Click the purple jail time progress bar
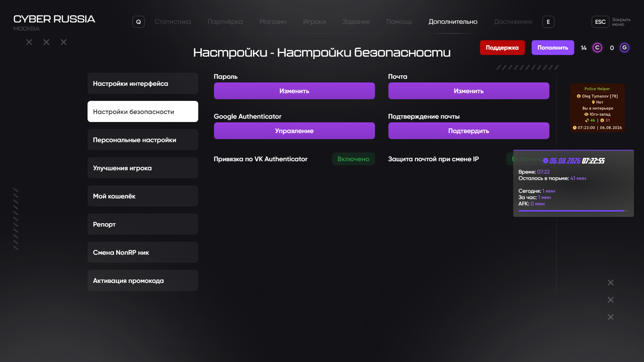Viewport: 644px width, 362px height. pos(574,211)
